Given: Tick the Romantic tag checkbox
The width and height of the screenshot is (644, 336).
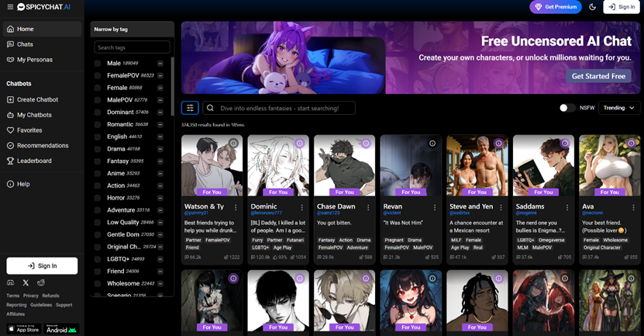Looking at the screenshot, I should [x=98, y=124].
